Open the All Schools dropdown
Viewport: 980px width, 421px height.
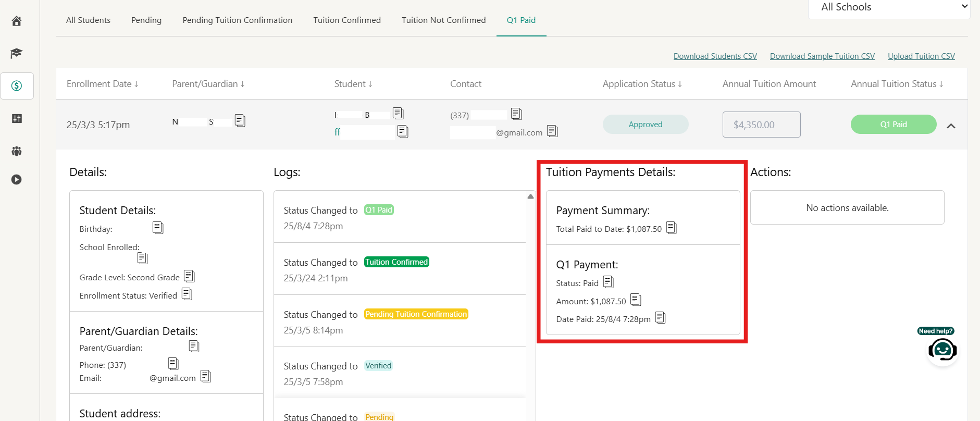(889, 7)
